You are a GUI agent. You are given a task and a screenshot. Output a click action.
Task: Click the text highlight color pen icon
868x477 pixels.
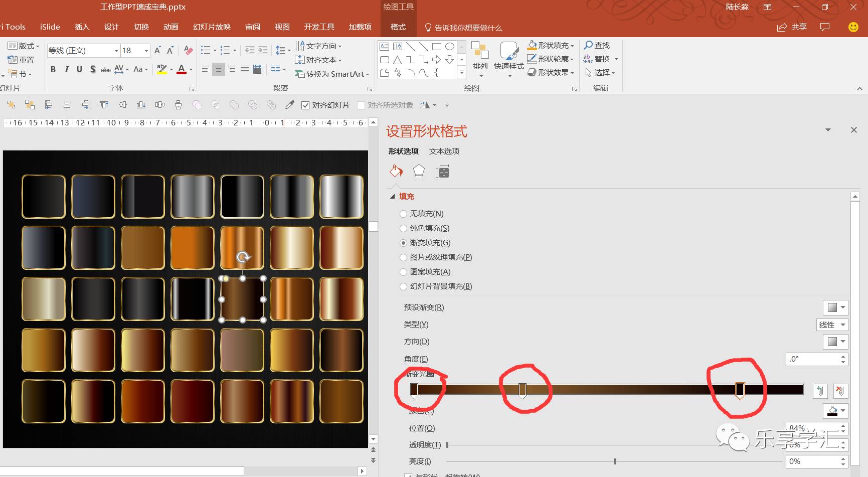161,69
